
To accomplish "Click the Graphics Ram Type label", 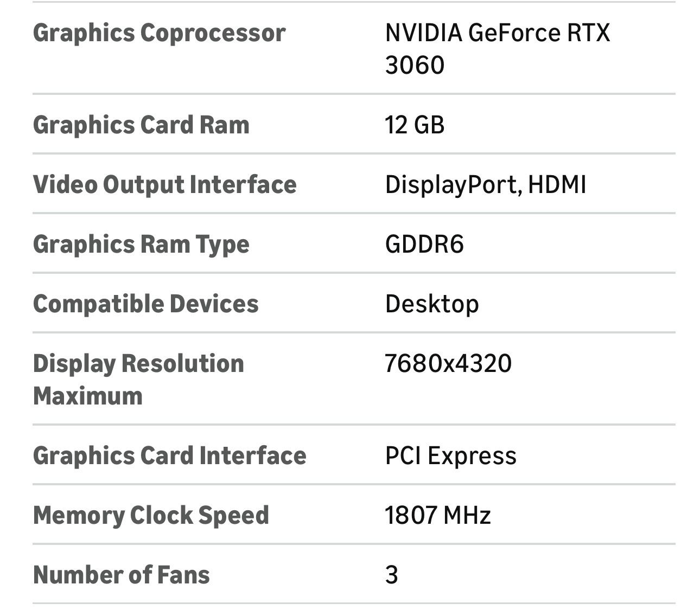I will click(x=141, y=245).
